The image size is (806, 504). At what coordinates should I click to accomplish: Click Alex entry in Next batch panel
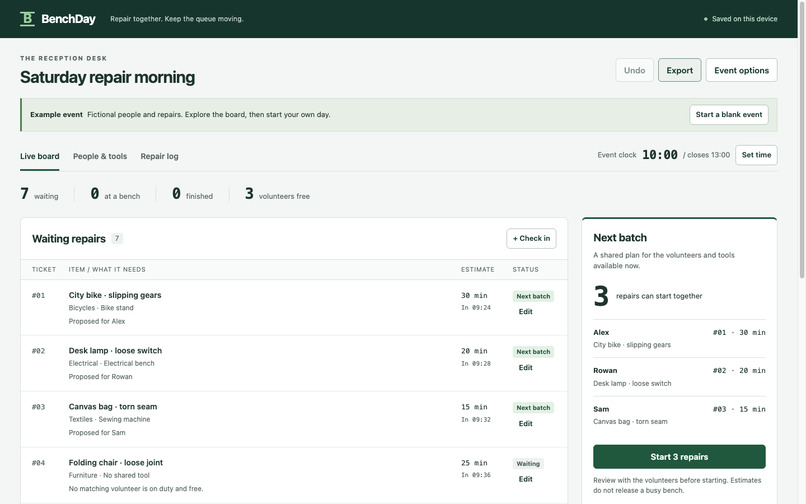[x=679, y=338]
